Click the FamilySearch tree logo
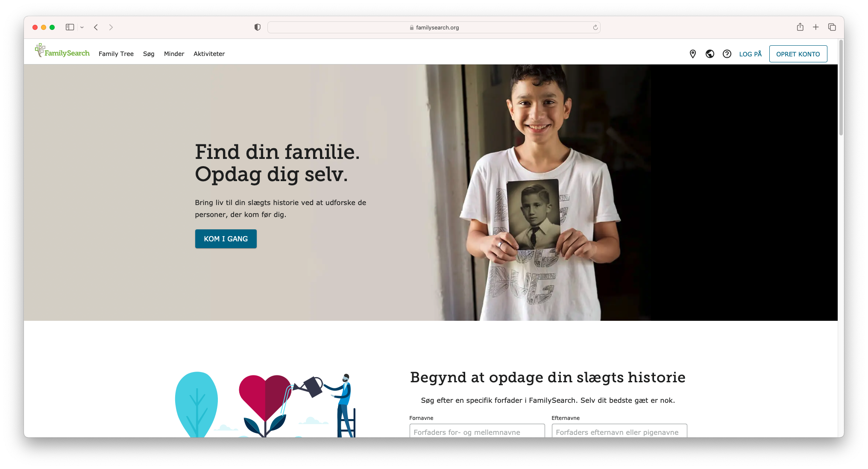This screenshot has height=469, width=868. [62, 50]
